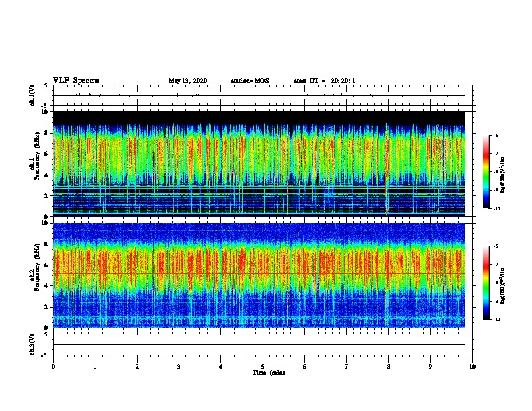This screenshot has height=411, width=532.
Task: Click the ch.2 spectrogram color scale bar
Action: coord(486,283)
